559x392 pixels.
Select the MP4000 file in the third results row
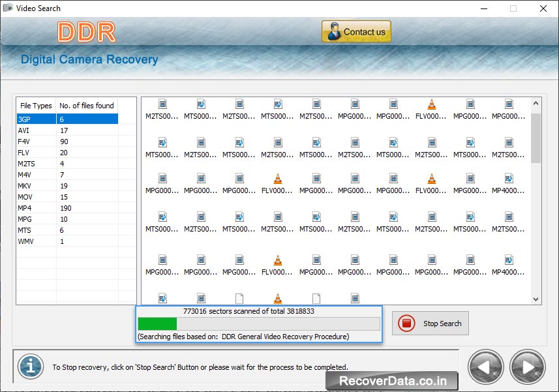(x=508, y=184)
